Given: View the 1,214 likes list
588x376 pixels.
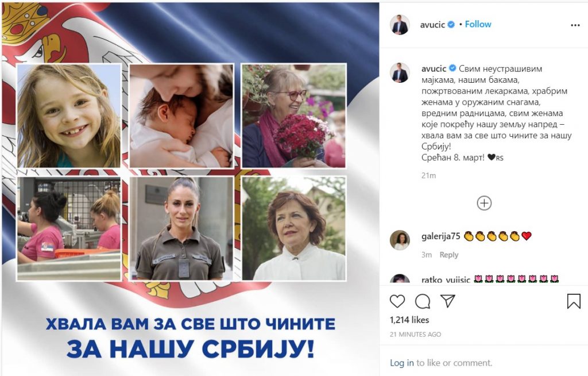Looking at the screenshot, I should pos(409,320).
